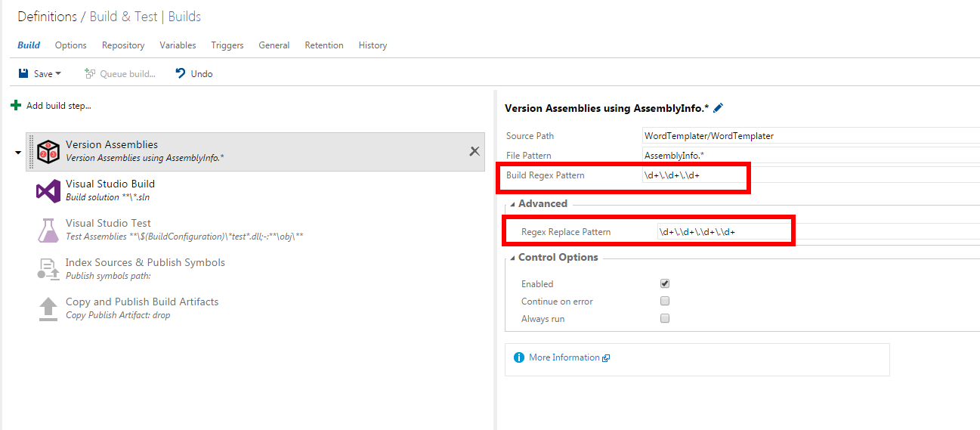This screenshot has width=980, height=430.
Task: Check the Continue on error box
Action: [x=665, y=302]
